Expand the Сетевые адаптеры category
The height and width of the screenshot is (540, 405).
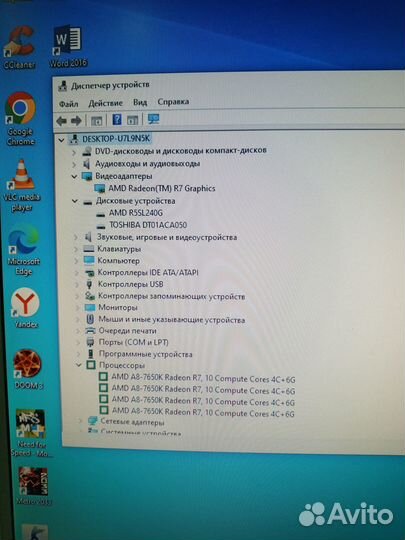(80, 421)
